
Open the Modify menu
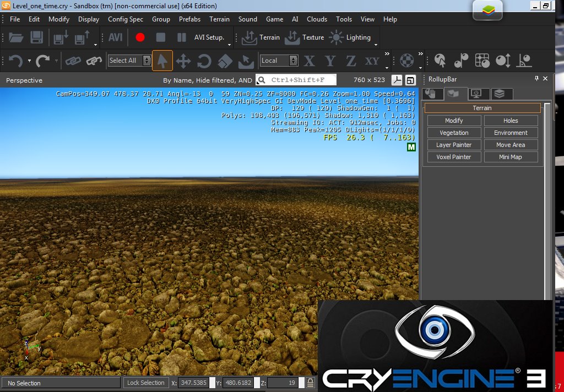[x=58, y=19]
